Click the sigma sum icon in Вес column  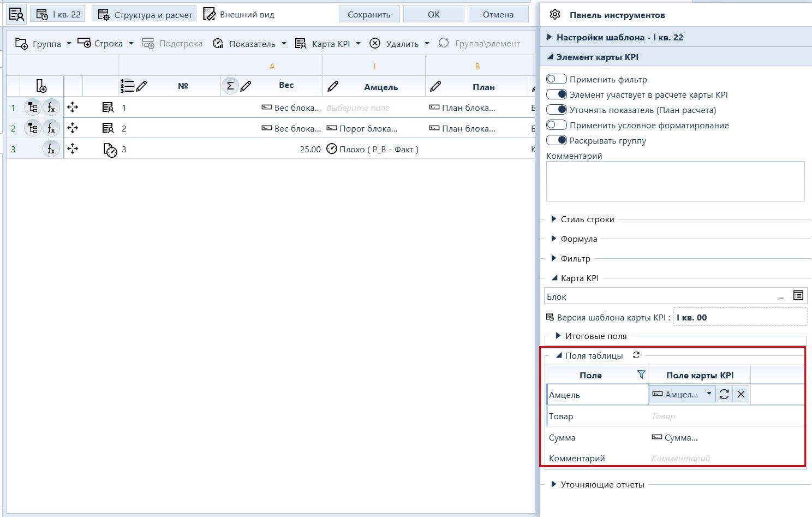pyautogui.click(x=230, y=86)
